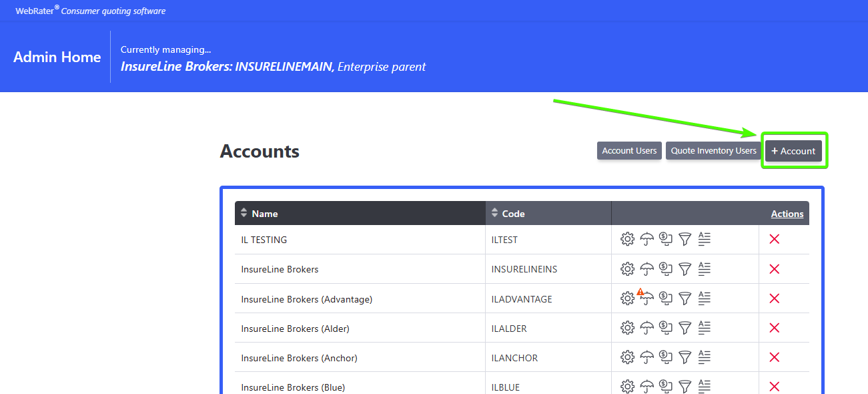This screenshot has width=868, height=394.
Task: Open text lines icon in INSURELINEINS row
Action: click(704, 268)
